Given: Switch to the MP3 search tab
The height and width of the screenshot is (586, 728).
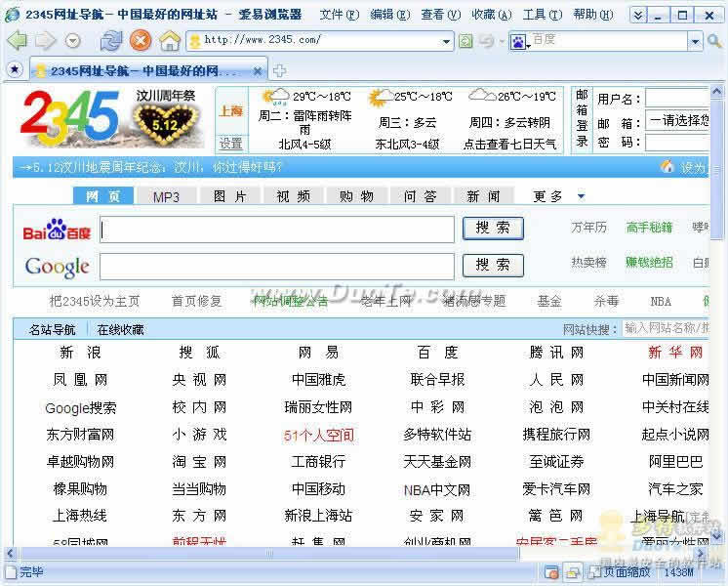Looking at the screenshot, I should [x=166, y=196].
